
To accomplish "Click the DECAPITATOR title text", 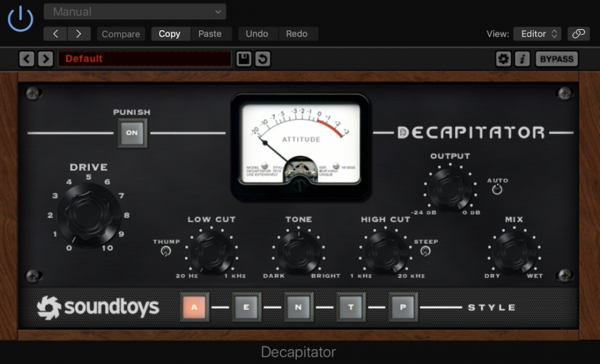I will click(471, 132).
